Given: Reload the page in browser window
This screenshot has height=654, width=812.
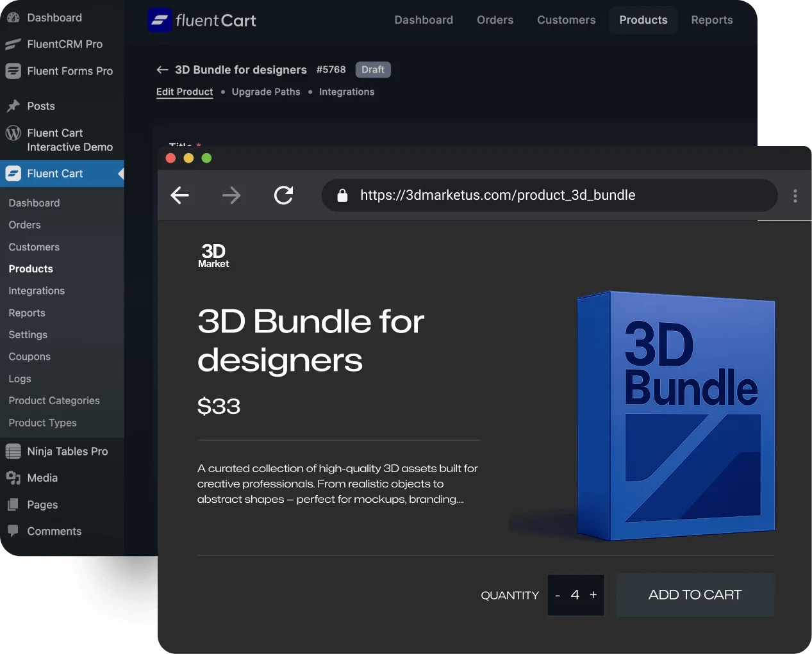Looking at the screenshot, I should pos(283,195).
